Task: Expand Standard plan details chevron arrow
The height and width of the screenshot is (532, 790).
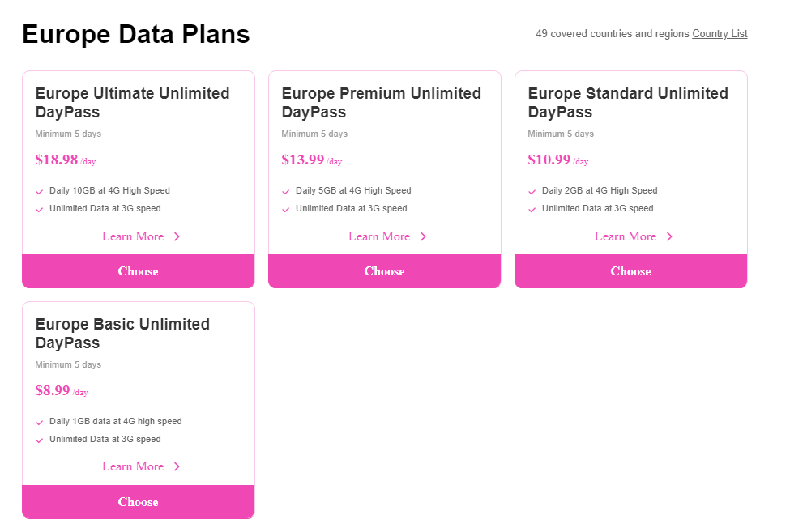Action: coord(670,236)
